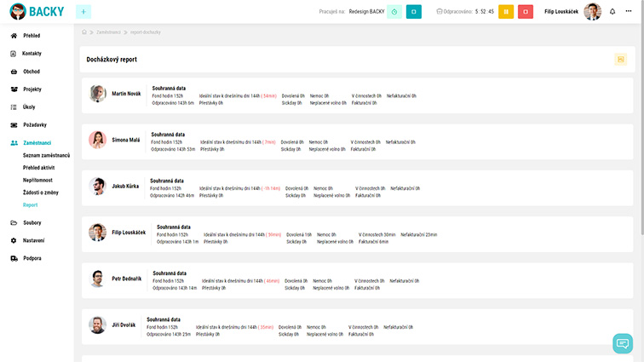Open notifications bell
The image size is (644, 362).
612,12
